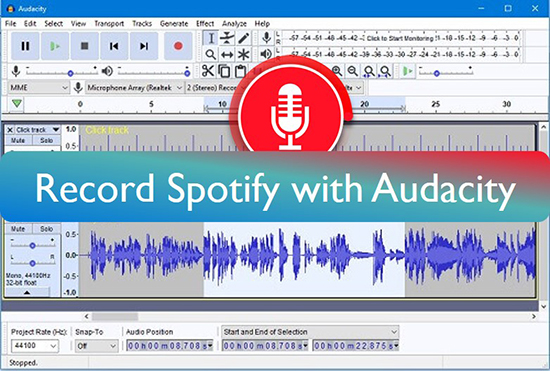Select the Time Shift arrows tool
The width and height of the screenshot is (550, 371).
click(x=227, y=54)
